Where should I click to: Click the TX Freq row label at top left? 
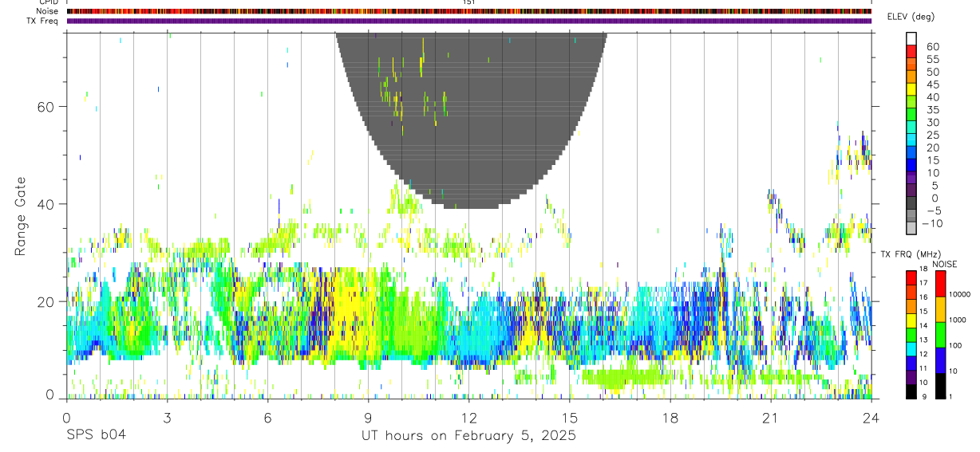click(43, 21)
